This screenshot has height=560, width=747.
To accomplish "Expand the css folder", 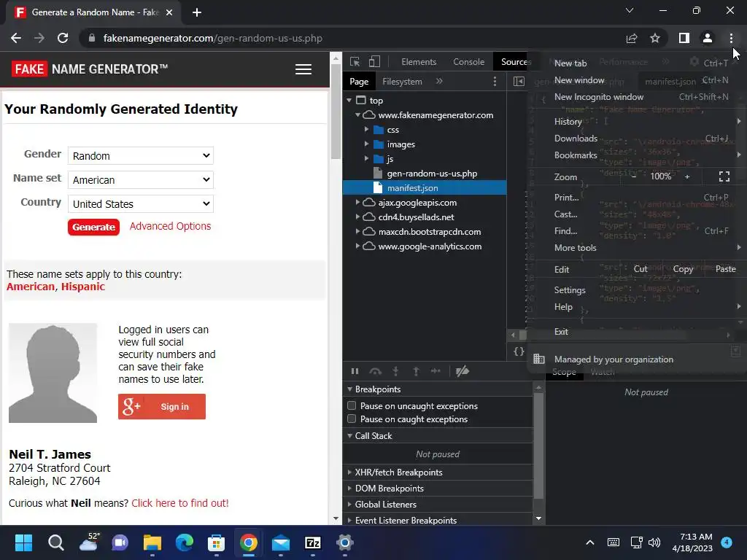I will (x=366, y=130).
